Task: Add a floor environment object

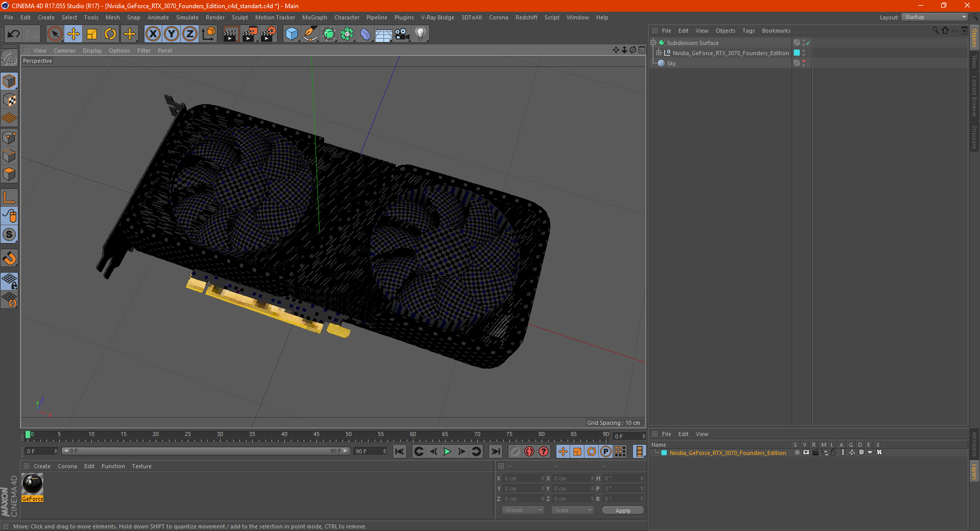Action: pos(383,34)
